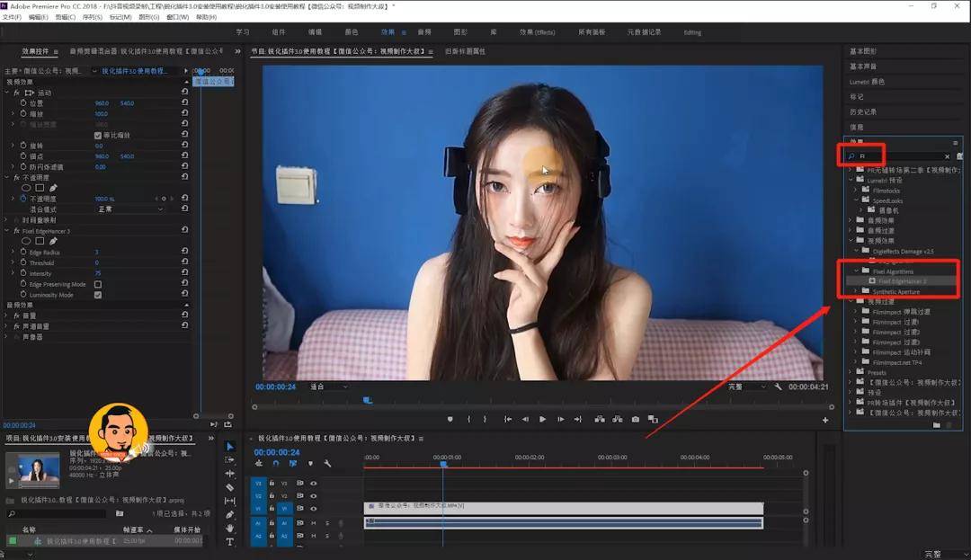Open the Lumetri 颜色 panel
The image size is (971, 560).
click(x=868, y=82)
